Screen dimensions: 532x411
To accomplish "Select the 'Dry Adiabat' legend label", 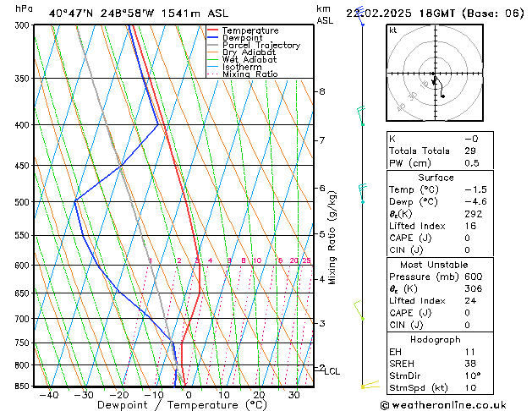I will [249, 52].
